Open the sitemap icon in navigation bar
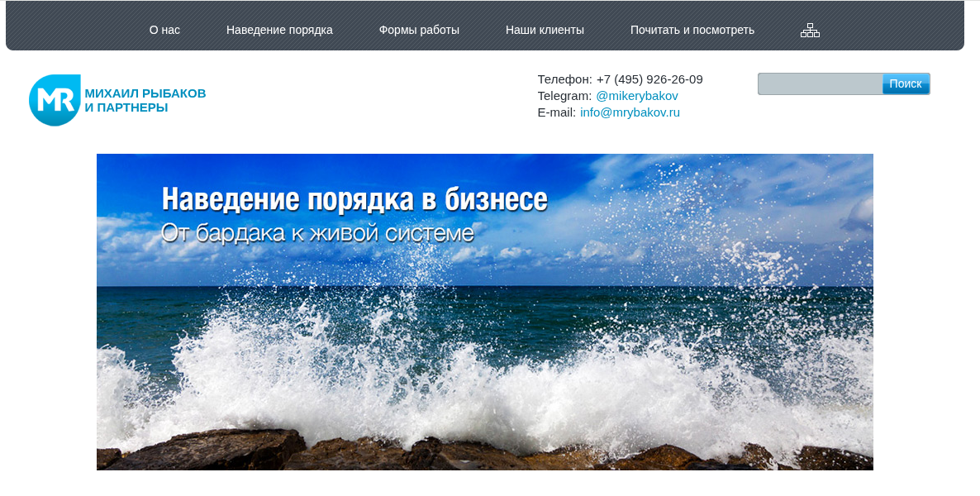Screen dimensions: 980x496 click(810, 30)
